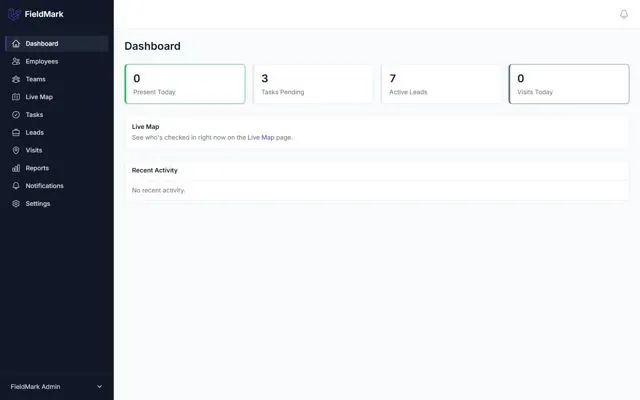The image size is (640, 400).
Task: Open the Leads section
Action: (x=57, y=132)
